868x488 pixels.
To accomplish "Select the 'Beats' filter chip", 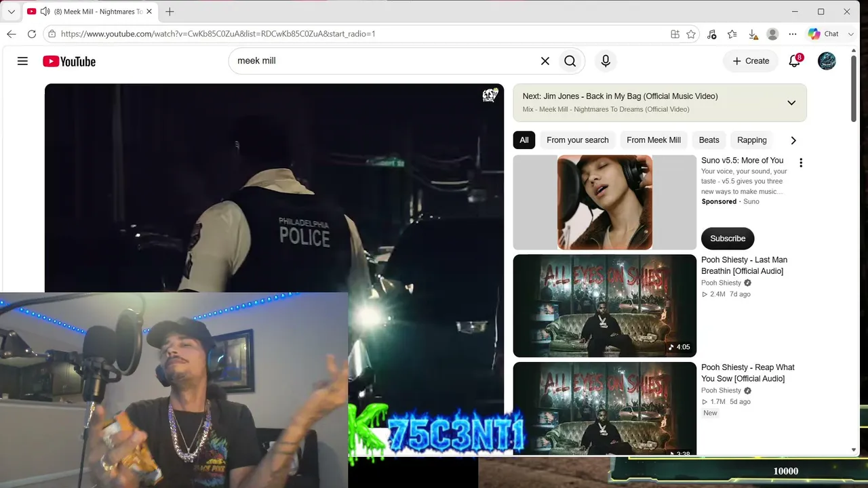I will pos(709,140).
